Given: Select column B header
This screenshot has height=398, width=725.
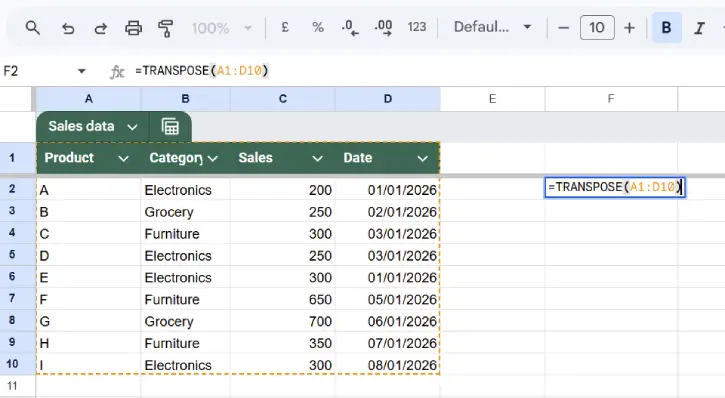Looking at the screenshot, I should click(x=185, y=99).
